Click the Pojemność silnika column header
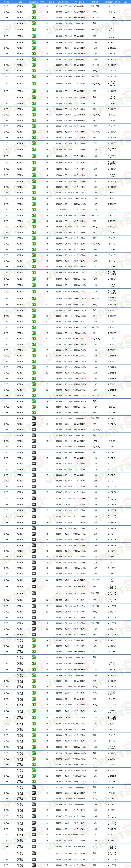 click(x=47, y=2)
